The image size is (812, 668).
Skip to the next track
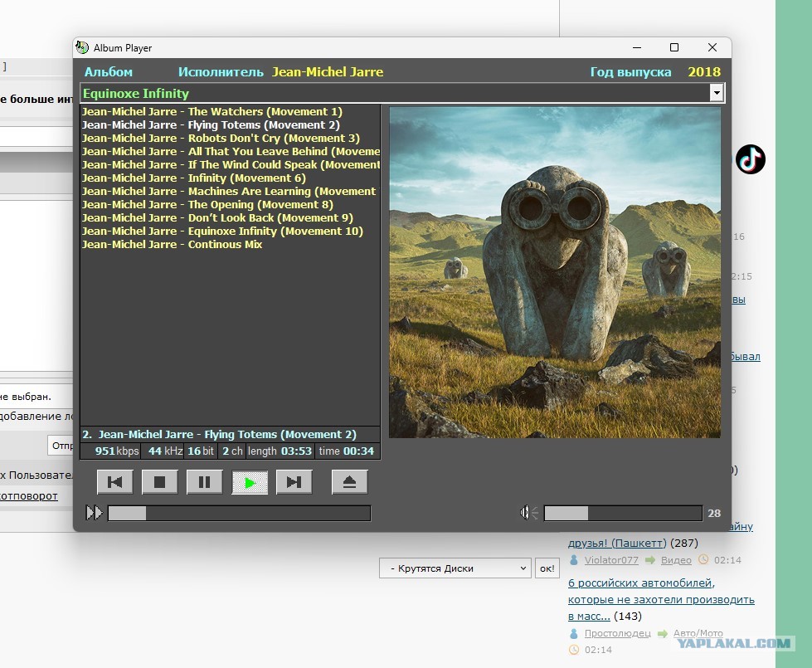294,482
